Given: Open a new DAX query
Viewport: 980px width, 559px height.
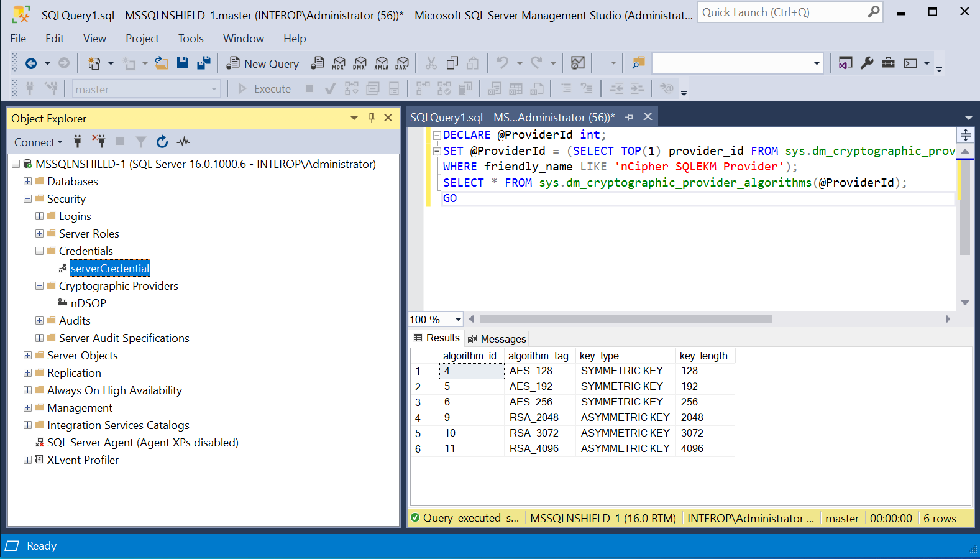Looking at the screenshot, I should 403,63.
